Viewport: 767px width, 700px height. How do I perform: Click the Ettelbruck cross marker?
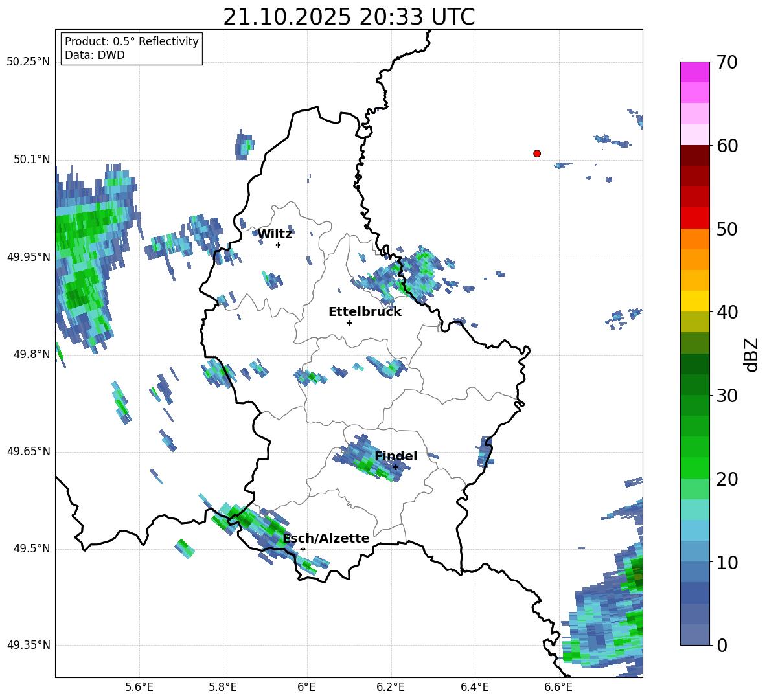349,322
